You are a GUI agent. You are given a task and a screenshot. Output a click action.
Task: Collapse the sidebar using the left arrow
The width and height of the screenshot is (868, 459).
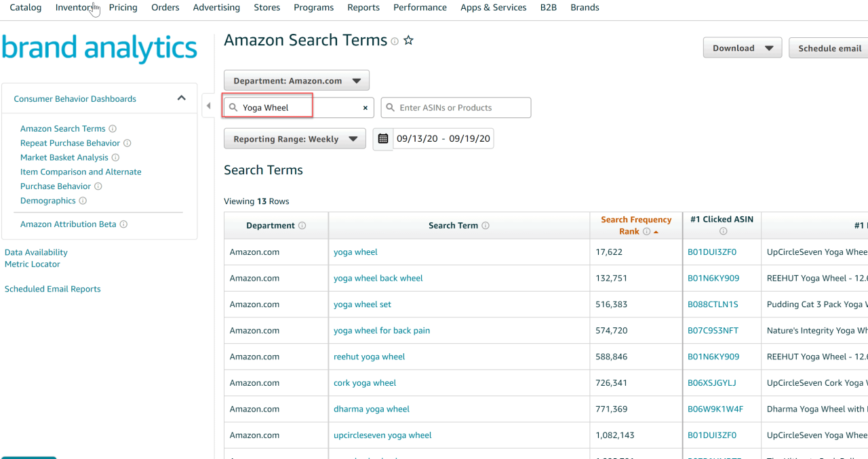point(208,106)
